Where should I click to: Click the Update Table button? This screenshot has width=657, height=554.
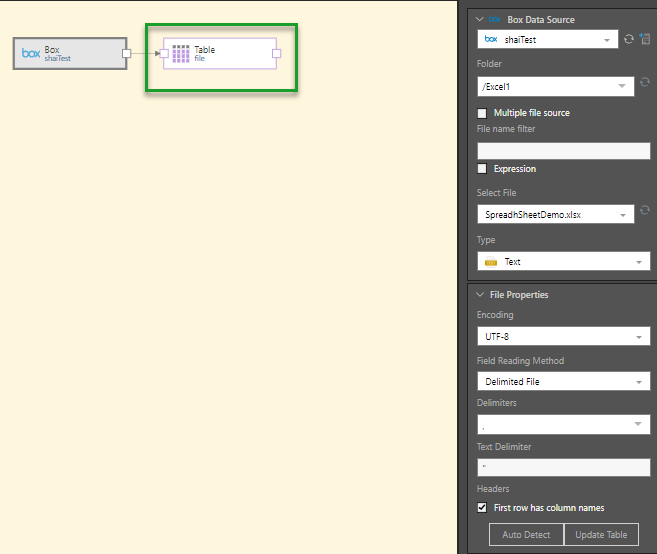tap(602, 534)
